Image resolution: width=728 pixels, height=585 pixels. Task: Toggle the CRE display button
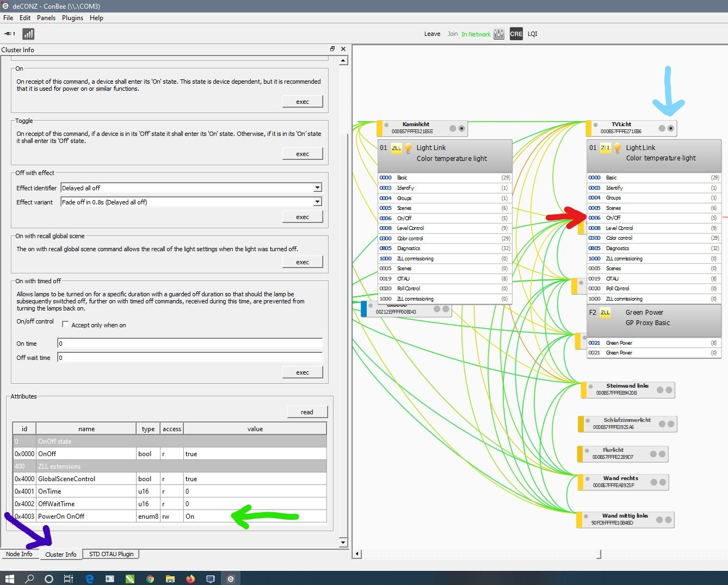[x=516, y=34]
